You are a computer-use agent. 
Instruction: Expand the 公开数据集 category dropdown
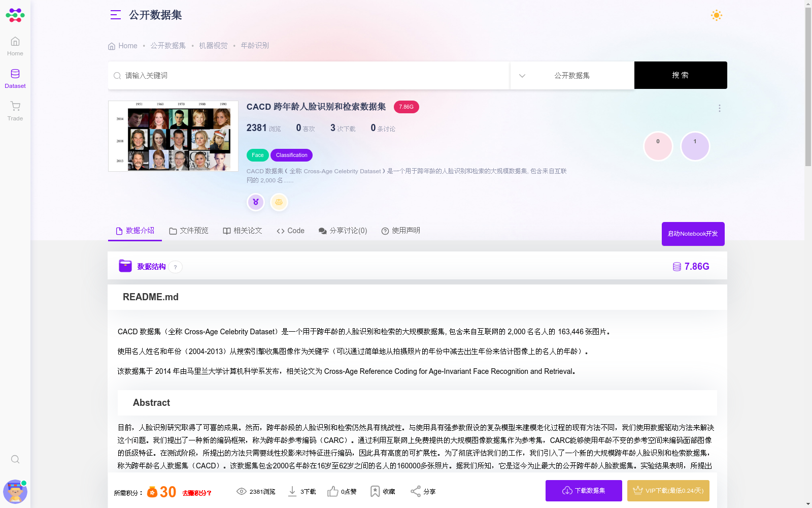[572, 75]
